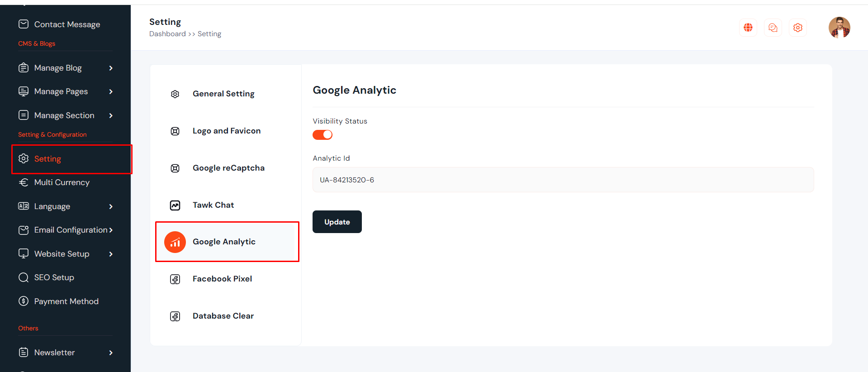This screenshot has height=372, width=868.
Task: Click the orange gear icon in header
Action: (797, 28)
